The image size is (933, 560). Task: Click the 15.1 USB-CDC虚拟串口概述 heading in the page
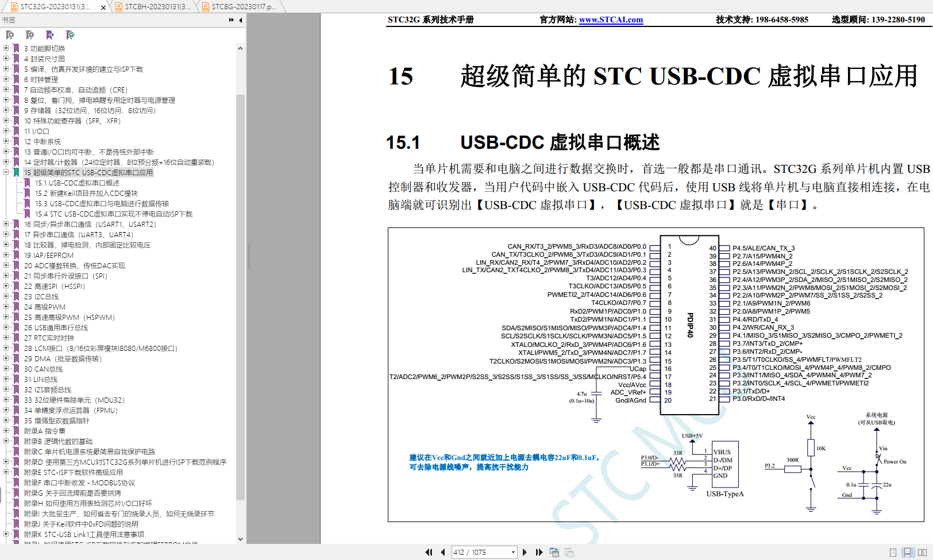click(522, 142)
